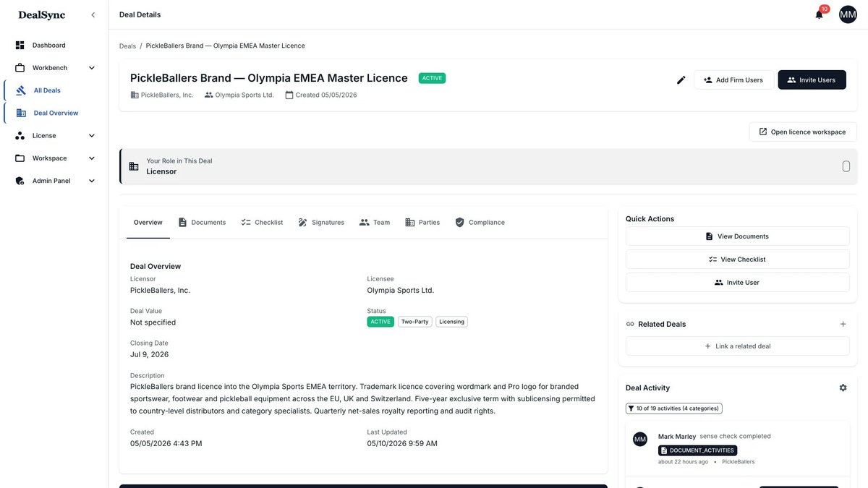The image size is (868, 488).
Task: Open the Signatures tab
Action: point(321,223)
